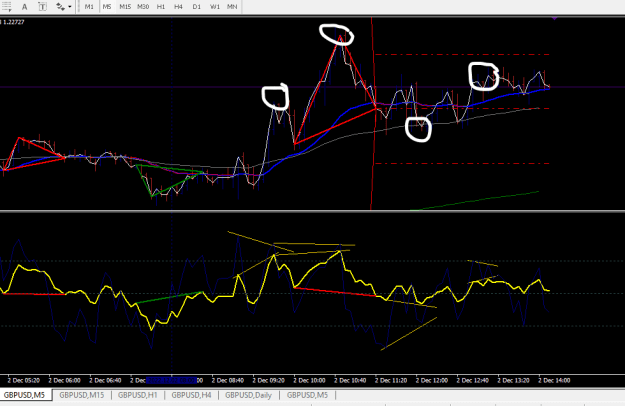Switch chart to M15 timeframe
Screen dimensions: 625x406
coord(125,7)
